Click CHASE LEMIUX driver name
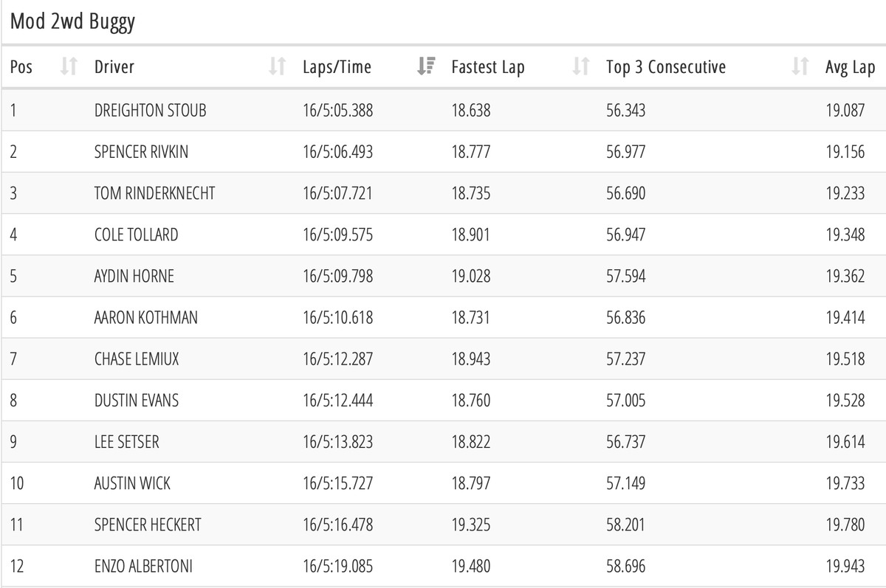Image resolution: width=886 pixels, height=588 pixels. (x=137, y=359)
